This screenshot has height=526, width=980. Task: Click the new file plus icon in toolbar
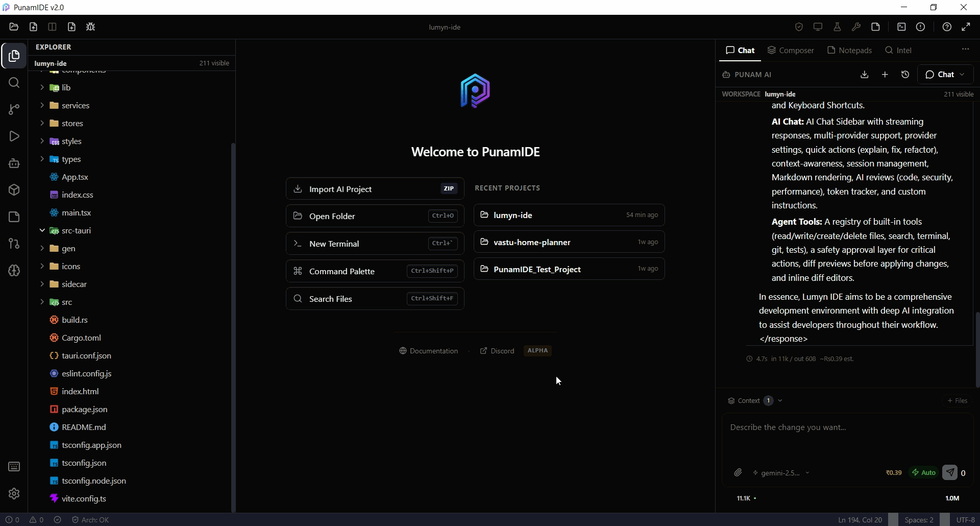[x=71, y=27]
